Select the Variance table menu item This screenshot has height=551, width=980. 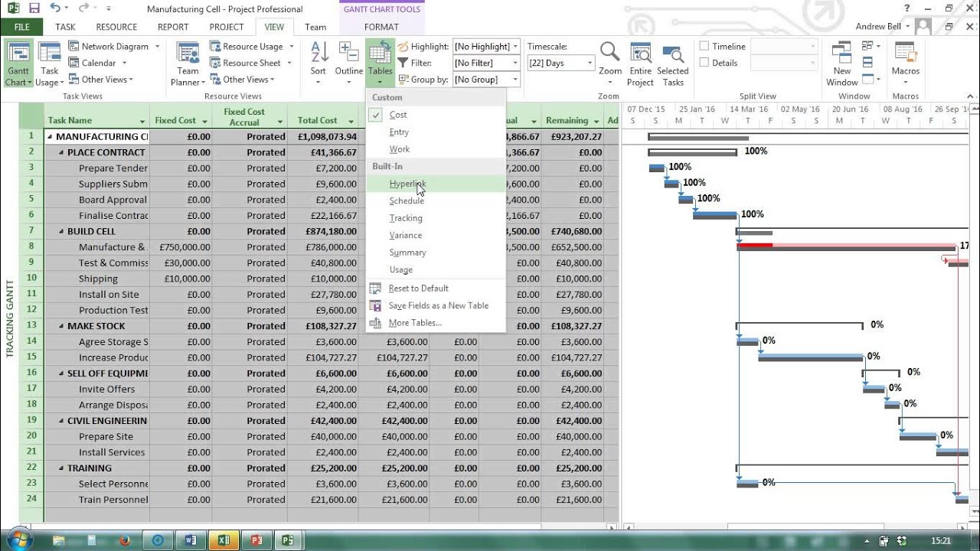click(x=436, y=235)
